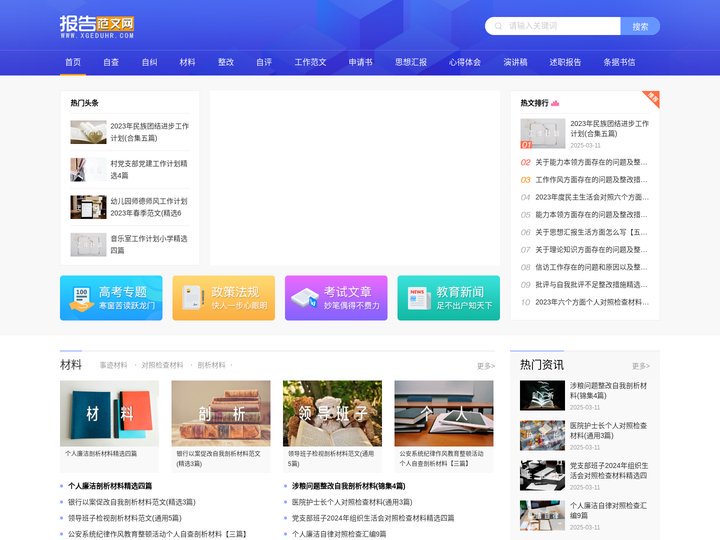Screen dimensions: 720x540
Task: Click 更多> in the 材料 section
Action: click(486, 366)
